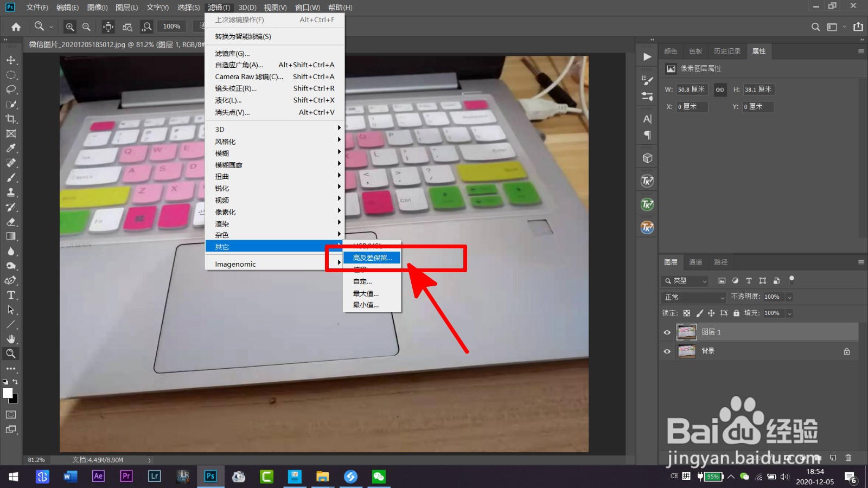Click the Home icon in options bar
This screenshot has width=868, height=488.
pyautogui.click(x=16, y=27)
